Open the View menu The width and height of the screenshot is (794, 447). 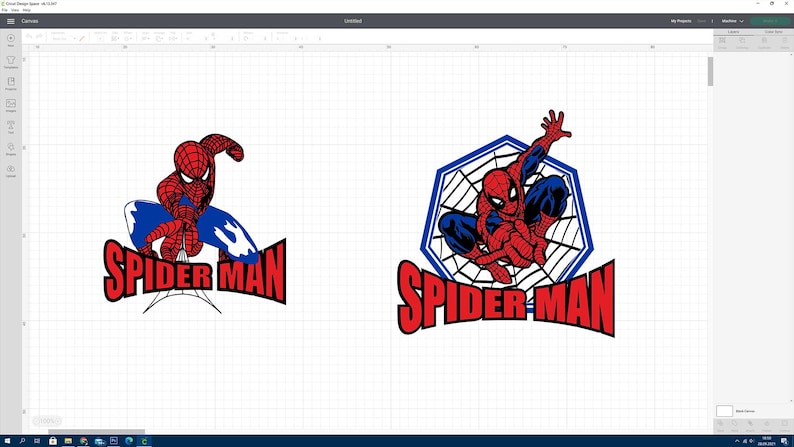point(15,10)
